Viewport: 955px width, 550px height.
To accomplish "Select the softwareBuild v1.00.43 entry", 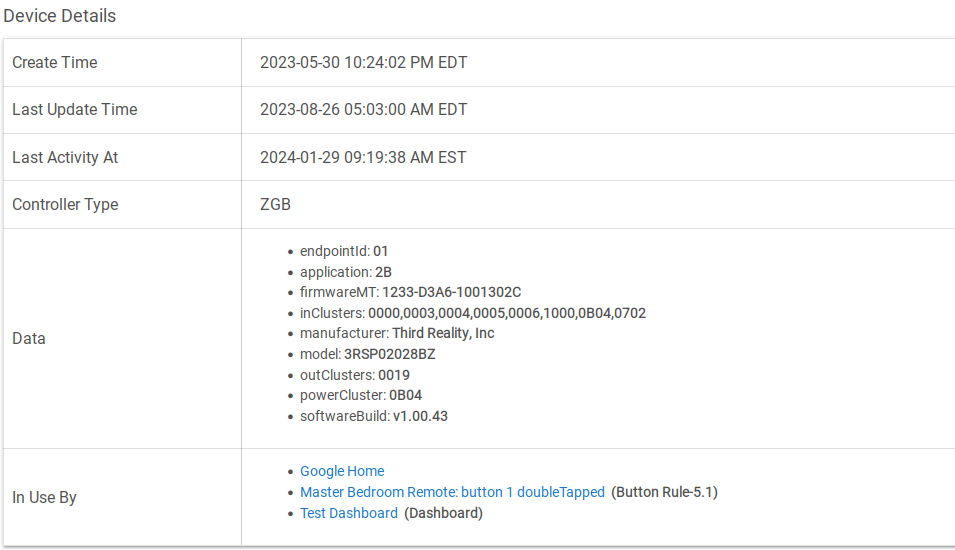I will click(373, 416).
